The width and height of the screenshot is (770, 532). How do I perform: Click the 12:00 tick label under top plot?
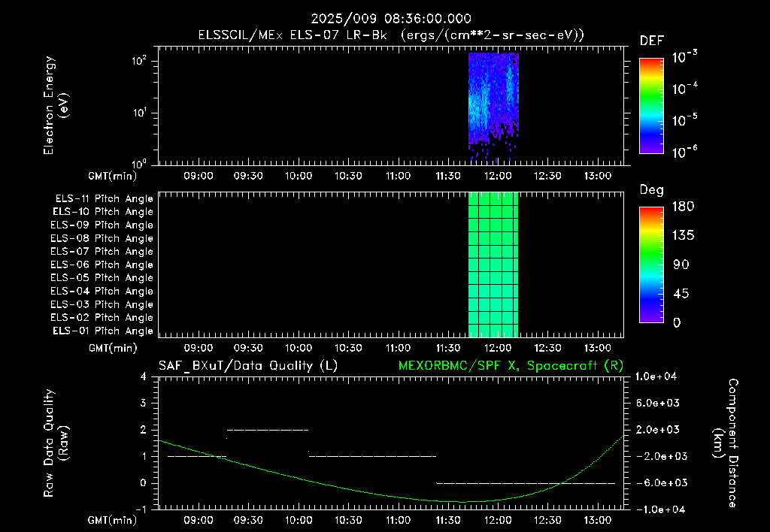(x=498, y=176)
